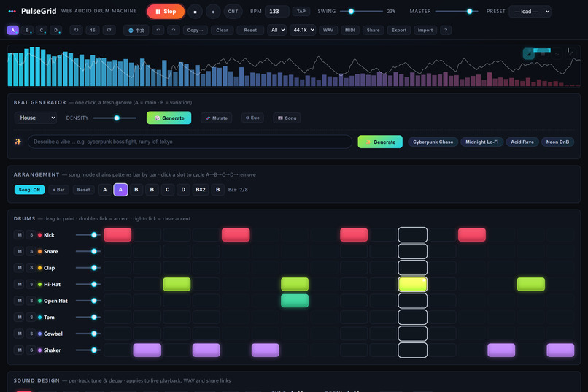Click the Master volume slider
Screen dimensions: 588x392
pos(457,12)
